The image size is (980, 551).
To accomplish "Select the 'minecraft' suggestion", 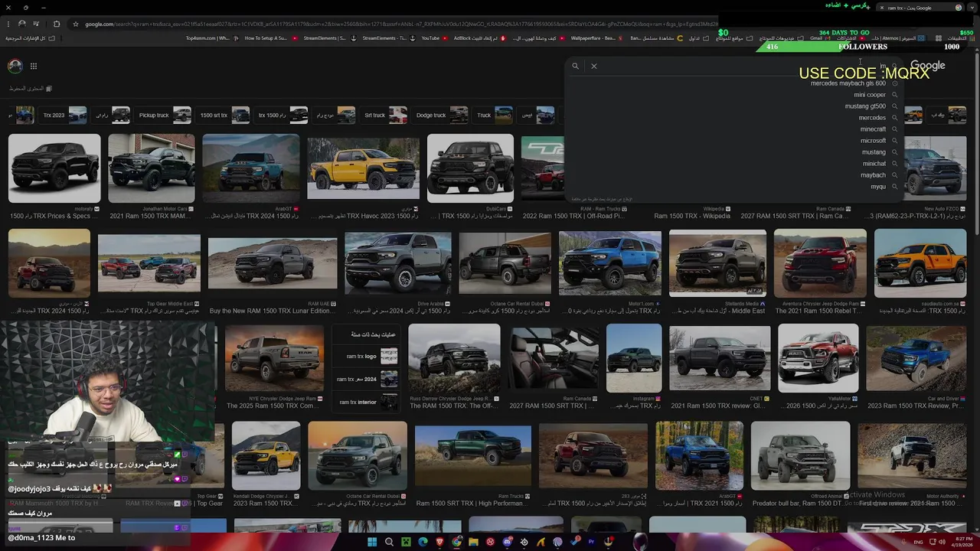I will click(873, 129).
